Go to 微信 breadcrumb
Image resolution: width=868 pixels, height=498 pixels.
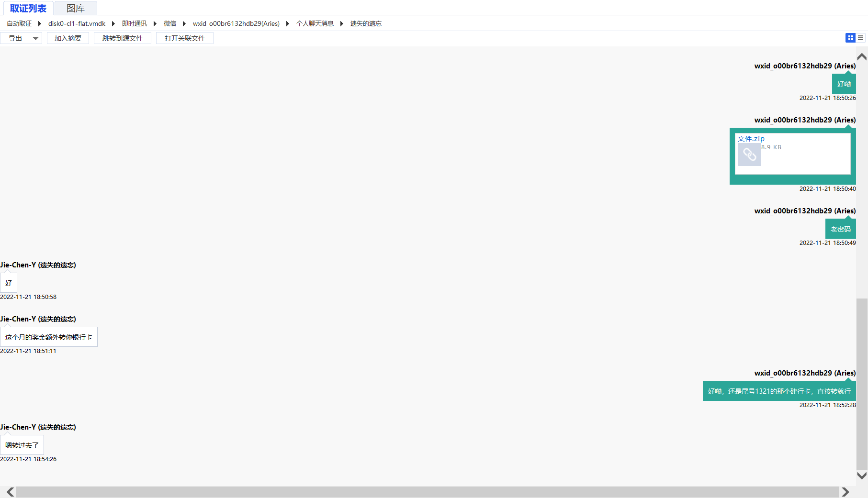click(x=170, y=23)
